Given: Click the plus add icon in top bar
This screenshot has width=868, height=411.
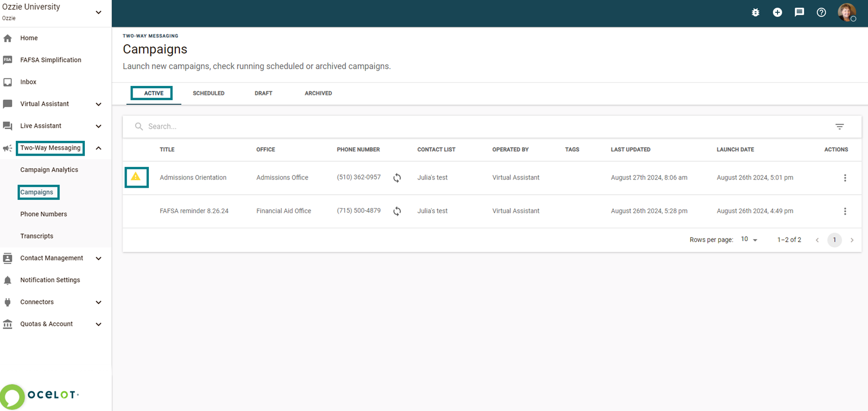Looking at the screenshot, I should point(777,12).
